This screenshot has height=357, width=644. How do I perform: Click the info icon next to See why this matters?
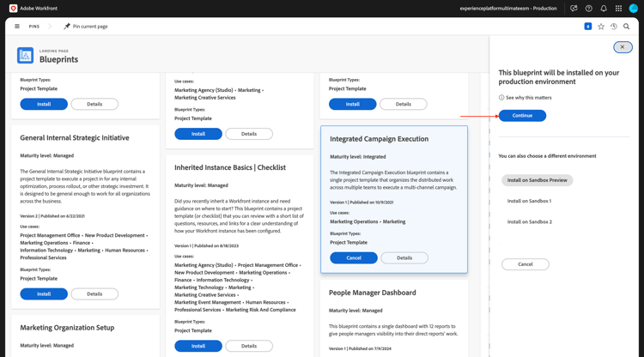tap(501, 98)
